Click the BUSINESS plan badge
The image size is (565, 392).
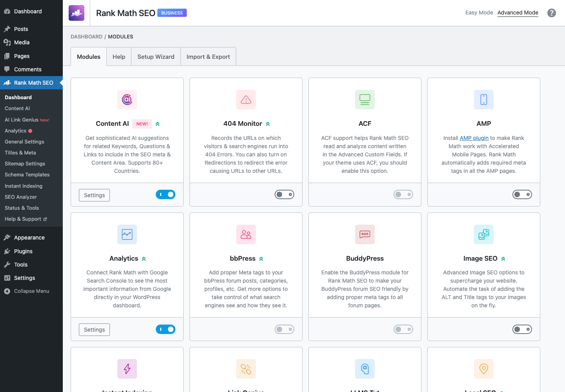click(172, 13)
